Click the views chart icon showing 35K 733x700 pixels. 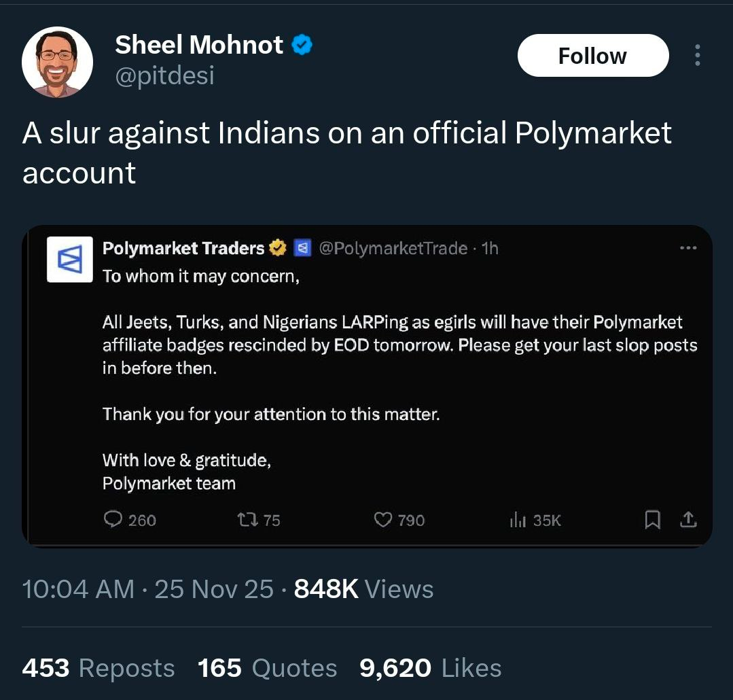[x=518, y=520]
